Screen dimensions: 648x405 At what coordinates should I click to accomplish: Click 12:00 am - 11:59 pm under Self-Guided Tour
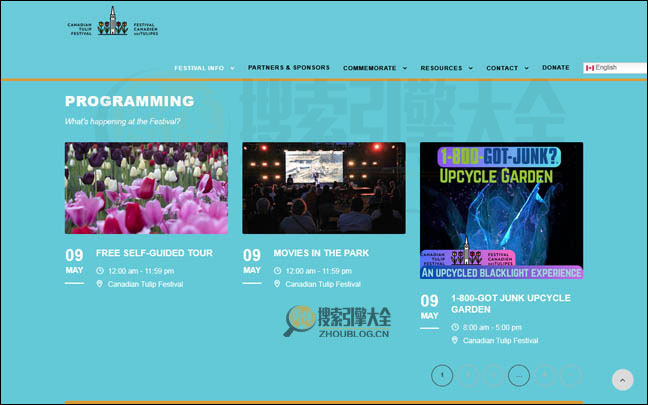point(141,271)
